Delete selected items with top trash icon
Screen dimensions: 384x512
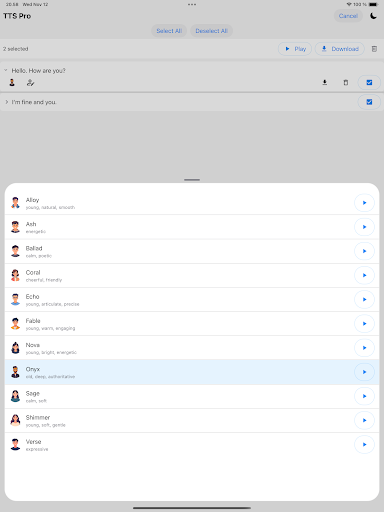click(374, 49)
